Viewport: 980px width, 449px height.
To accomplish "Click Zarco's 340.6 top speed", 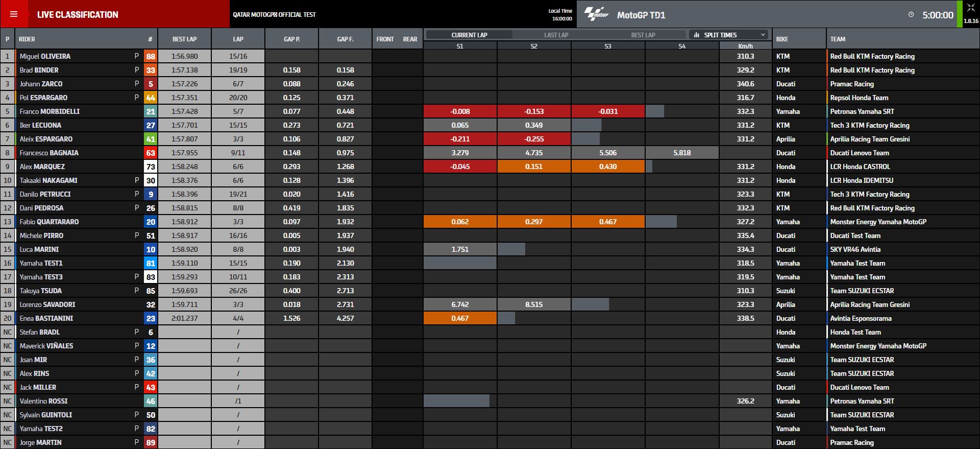I will click(745, 84).
